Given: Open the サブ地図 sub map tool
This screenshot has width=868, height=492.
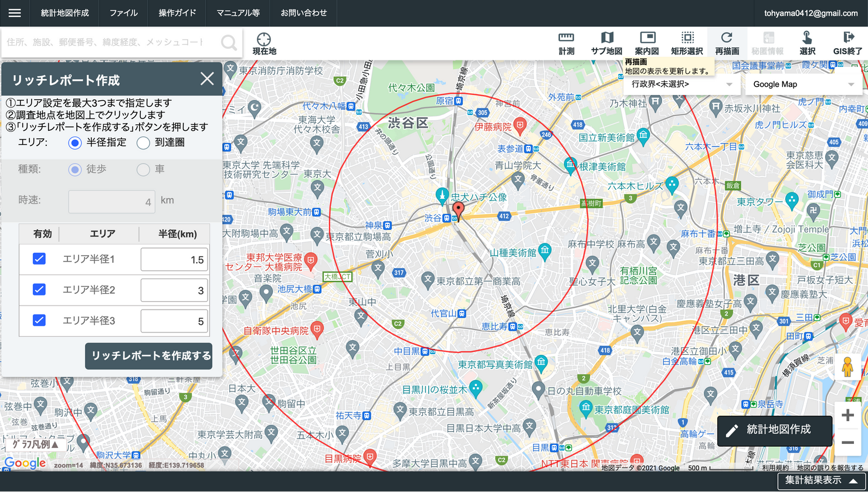Looking at the screenshot, I should tap(606, 43).
